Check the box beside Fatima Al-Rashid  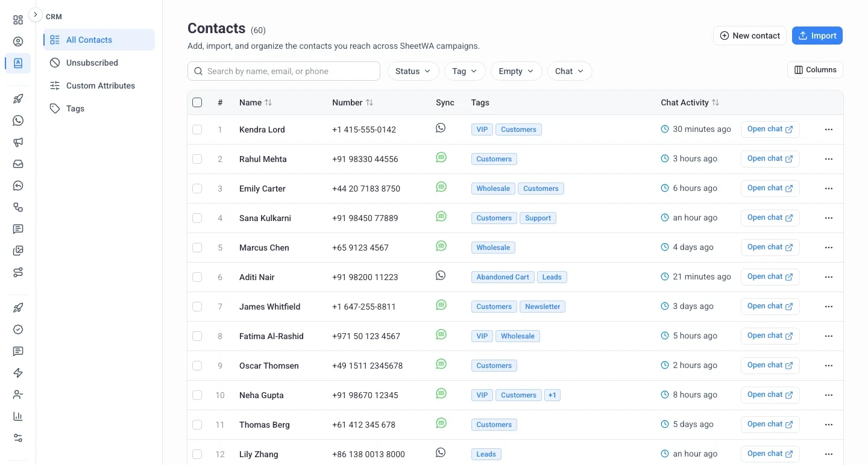[x=197, y=336]
